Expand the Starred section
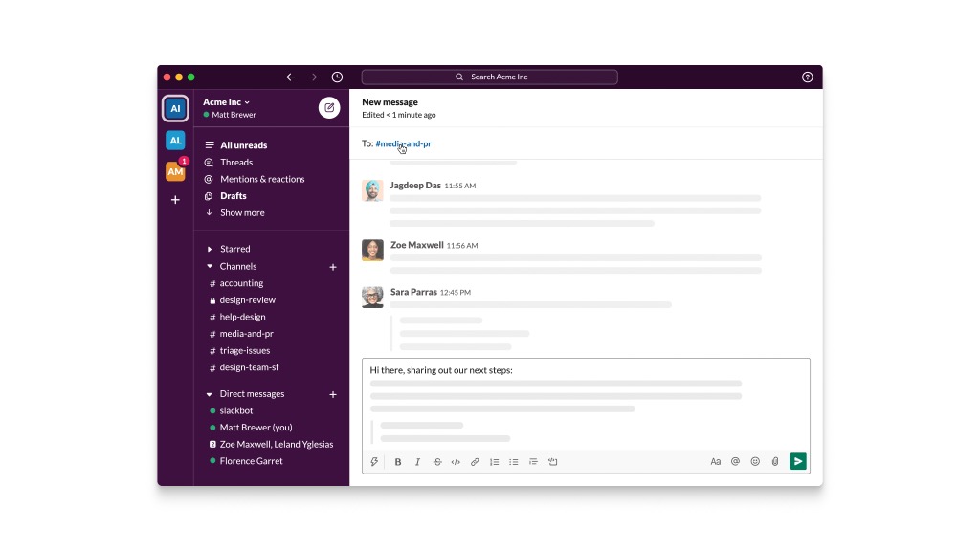The width and height of the screenshot is (980, 551). (x=210, y=249)
